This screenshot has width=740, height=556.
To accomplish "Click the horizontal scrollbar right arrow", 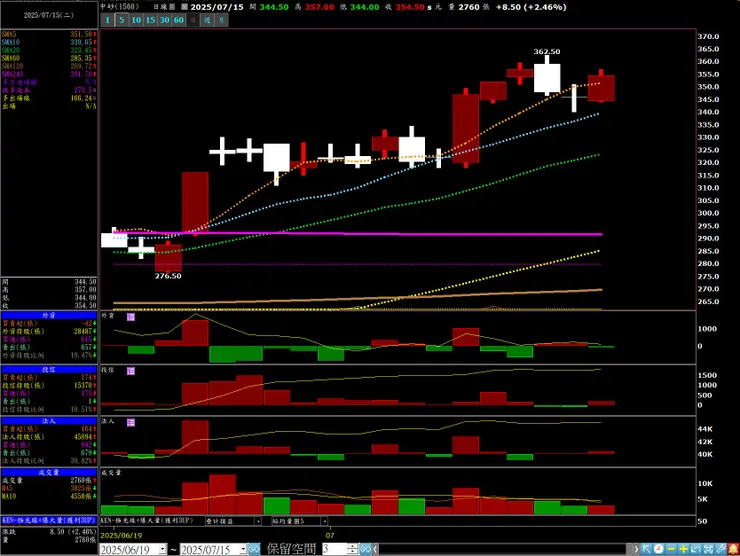I will pos(636,549).
